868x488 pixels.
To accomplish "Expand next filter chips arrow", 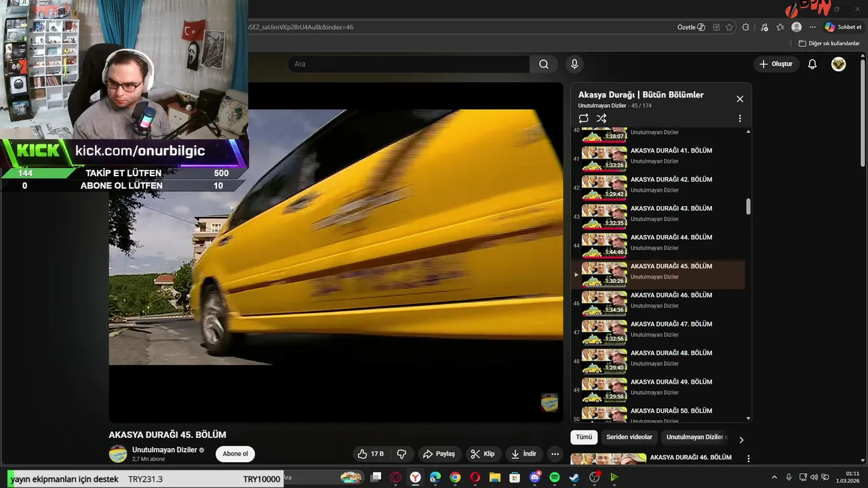I will click(x=741, y=440).
